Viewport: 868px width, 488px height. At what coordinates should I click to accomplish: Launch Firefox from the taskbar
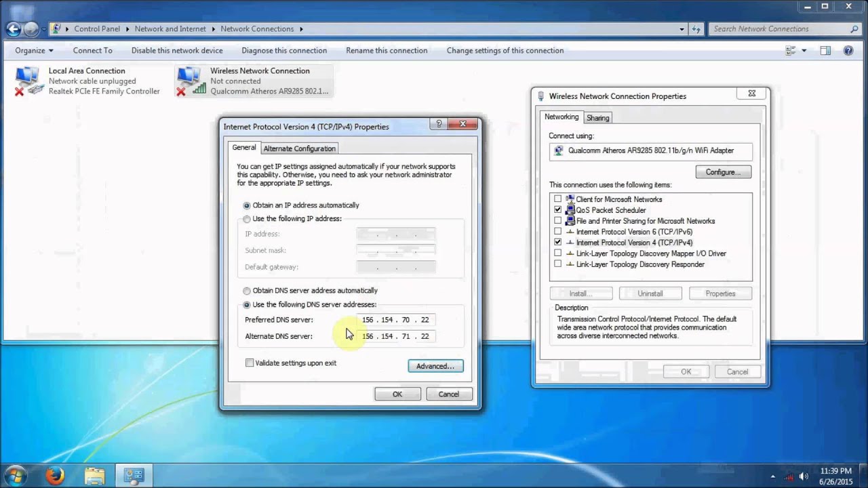(55, 476)
